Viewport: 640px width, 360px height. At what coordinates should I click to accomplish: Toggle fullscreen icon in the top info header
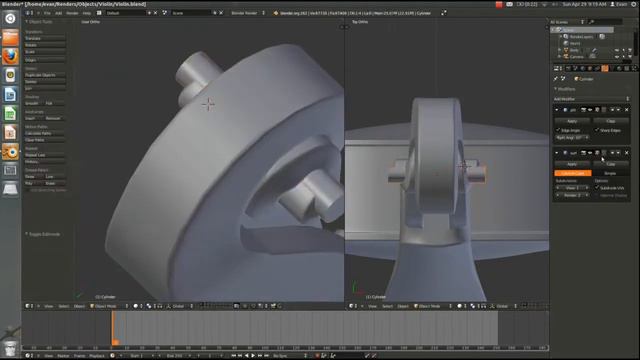click(x=444, y=13)
